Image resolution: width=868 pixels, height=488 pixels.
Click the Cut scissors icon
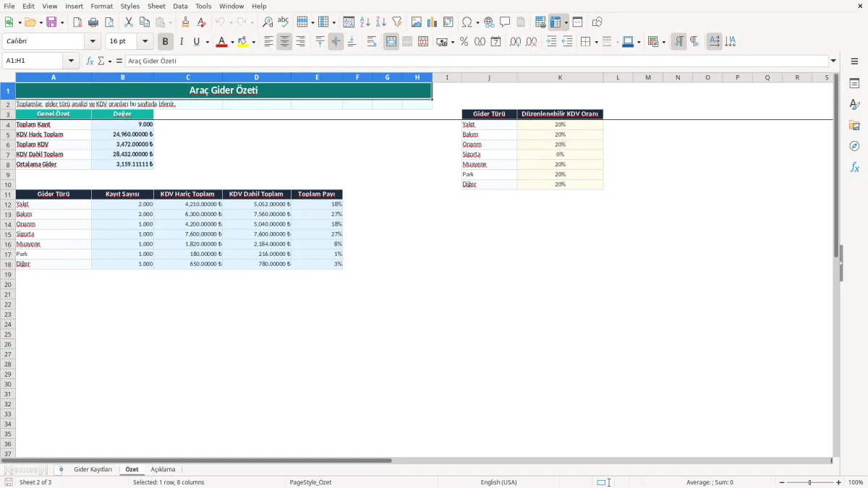coord(129,22)
